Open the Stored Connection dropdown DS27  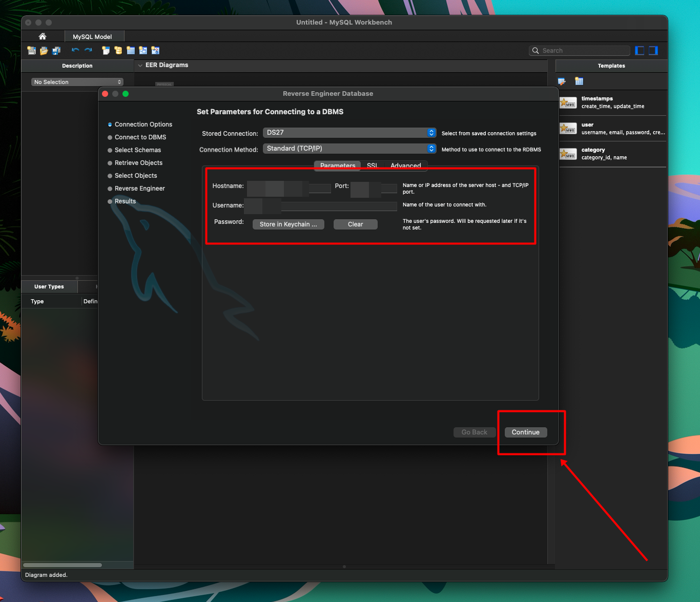pyautogui.click(x=349, y=133)
